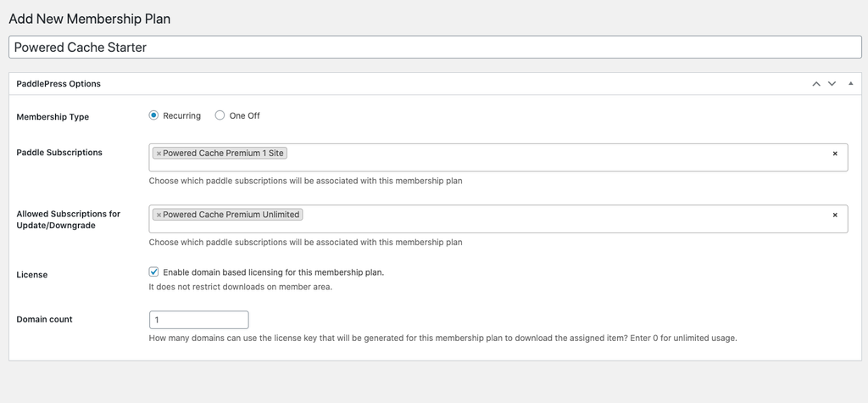The width and height of the screenshot is (868, 403).
Task: Click the Enable domain based licensing label
Action: point(274,272)
